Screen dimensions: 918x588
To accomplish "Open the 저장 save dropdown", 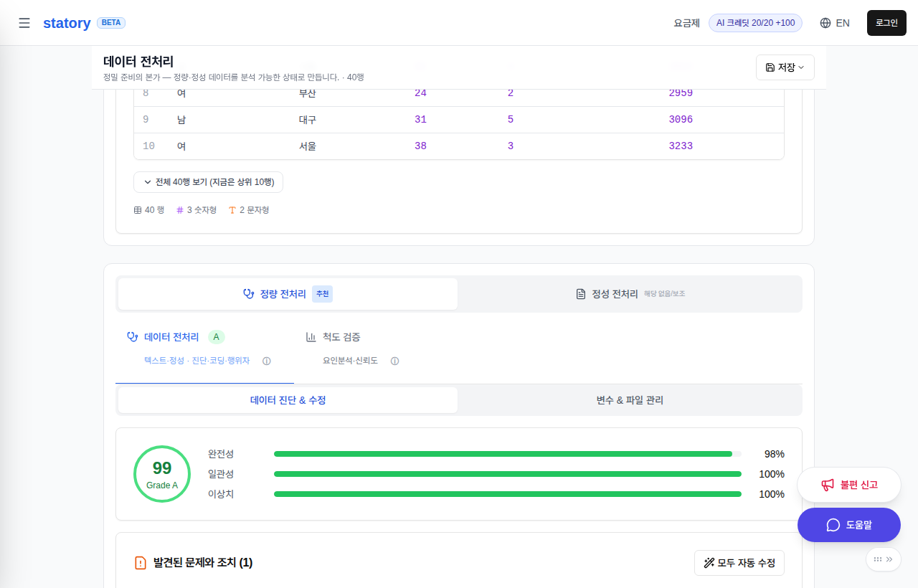I will click(785, 67).
